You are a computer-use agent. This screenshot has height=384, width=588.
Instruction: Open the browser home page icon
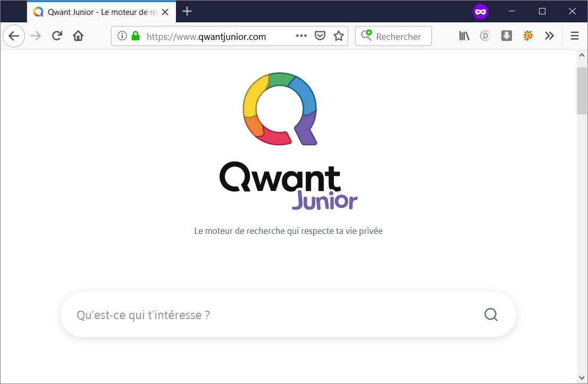(x=78, y=36)
